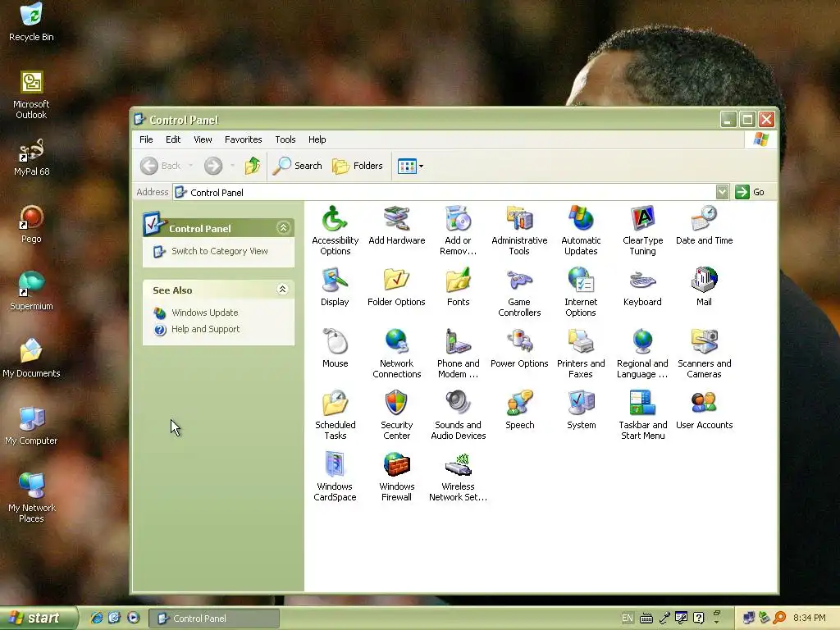Open the View menu
Screen dimensions: 840x630
203,139
